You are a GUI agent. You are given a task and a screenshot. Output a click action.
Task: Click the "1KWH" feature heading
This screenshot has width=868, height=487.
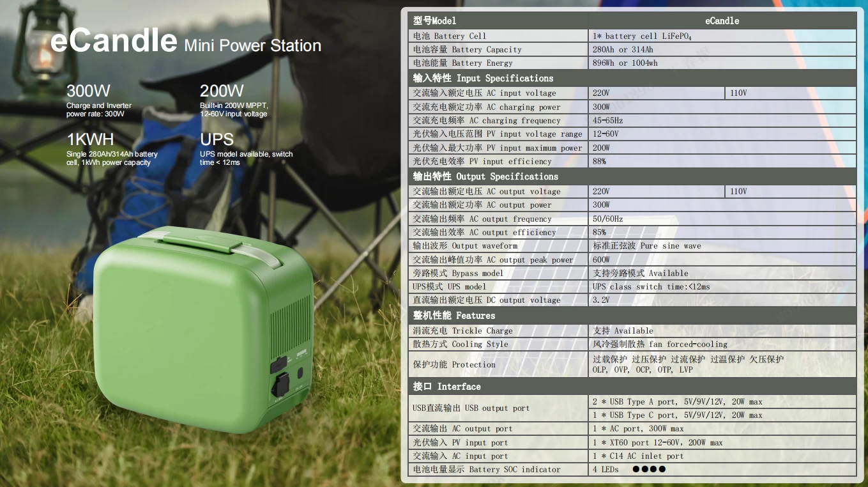click(90, 139)
